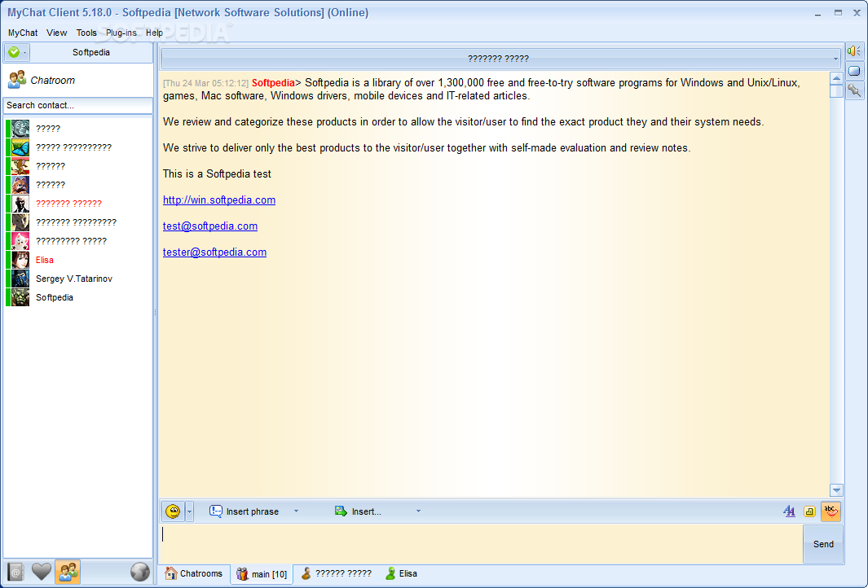The width and height of the screenshot is (868, 588).
Task: Click the tester@softpedia.com email link
Action: (215, 252)
